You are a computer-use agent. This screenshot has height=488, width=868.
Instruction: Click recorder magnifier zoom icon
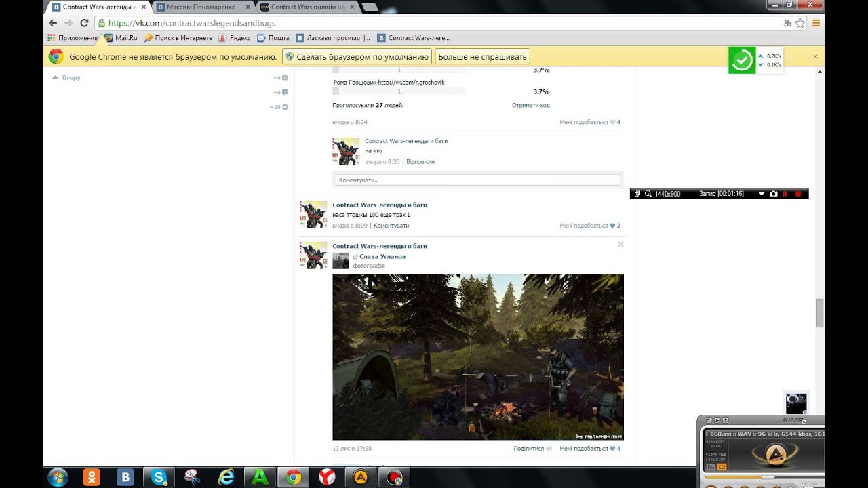click(648, 194)
